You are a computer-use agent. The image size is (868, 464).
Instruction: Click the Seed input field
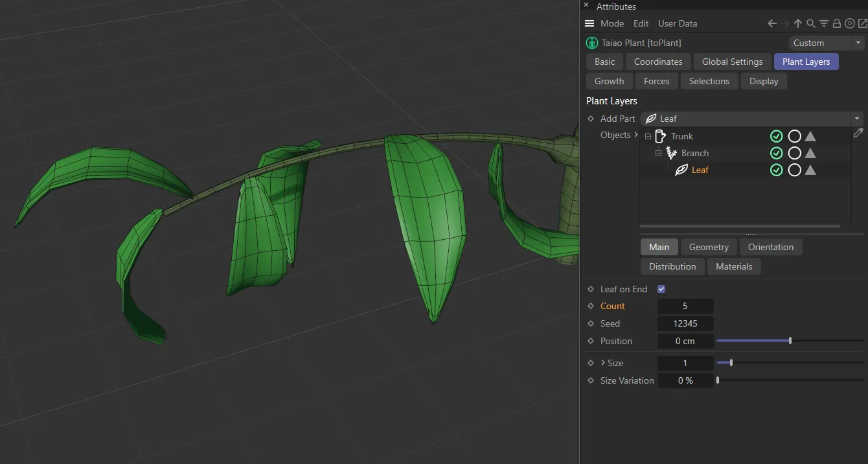coord(685,323)
